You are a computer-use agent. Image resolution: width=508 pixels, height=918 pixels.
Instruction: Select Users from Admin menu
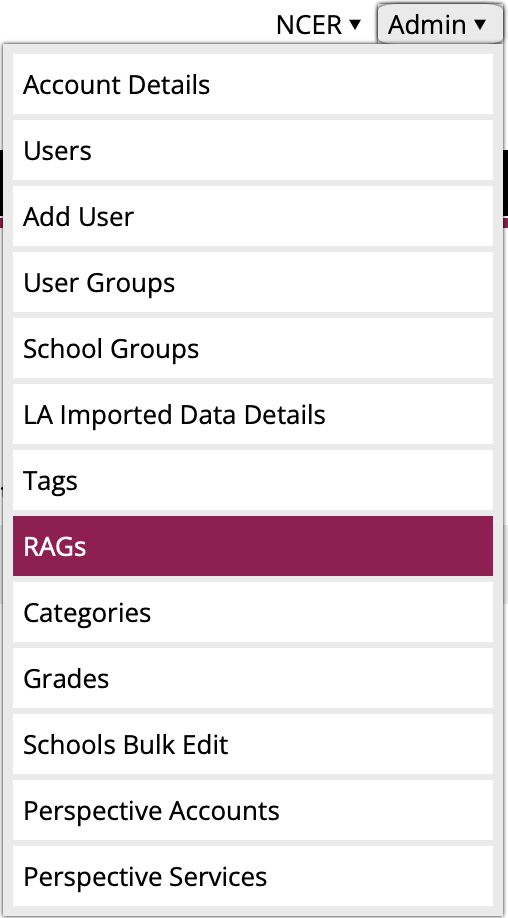pyautogui.click(x=253, y=151)
